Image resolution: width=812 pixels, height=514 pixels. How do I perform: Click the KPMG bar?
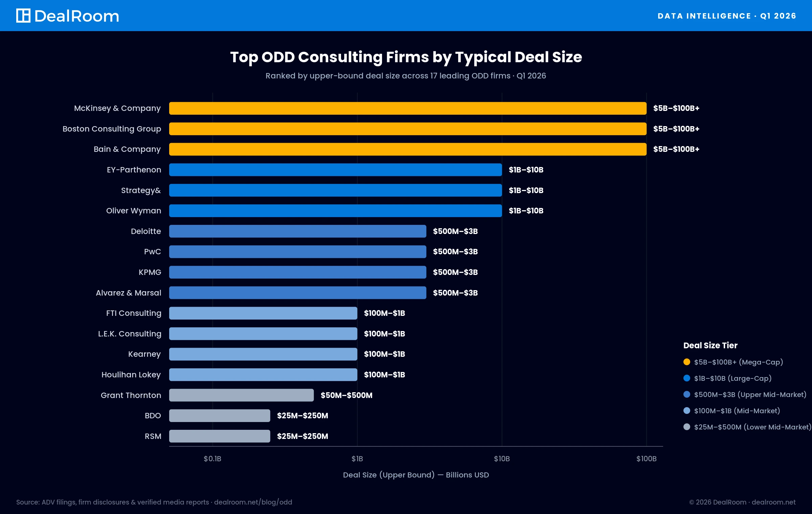click(298, 272)
